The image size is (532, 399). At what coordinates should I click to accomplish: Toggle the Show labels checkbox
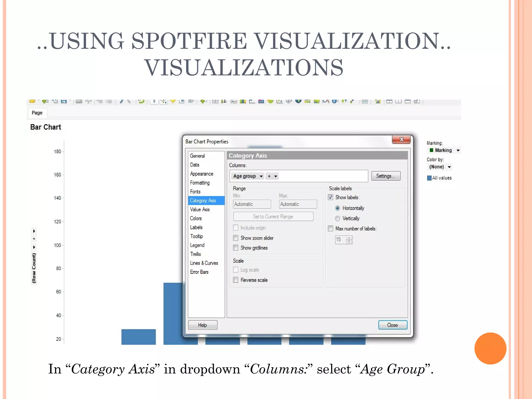tap(330, 197)
